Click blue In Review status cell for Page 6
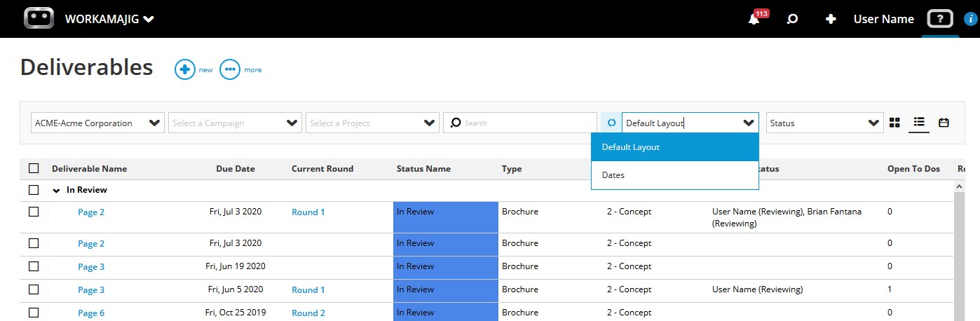The image size is (980, 321). [446, 312]
